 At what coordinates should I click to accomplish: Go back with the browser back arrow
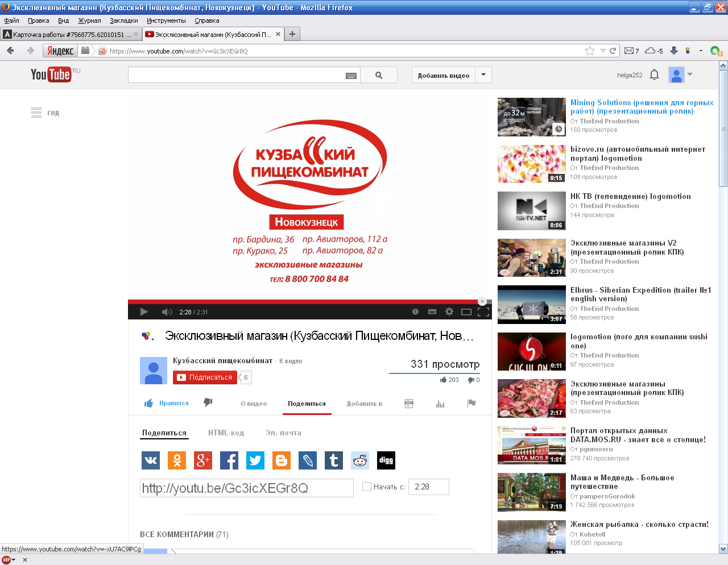point(10,51)
